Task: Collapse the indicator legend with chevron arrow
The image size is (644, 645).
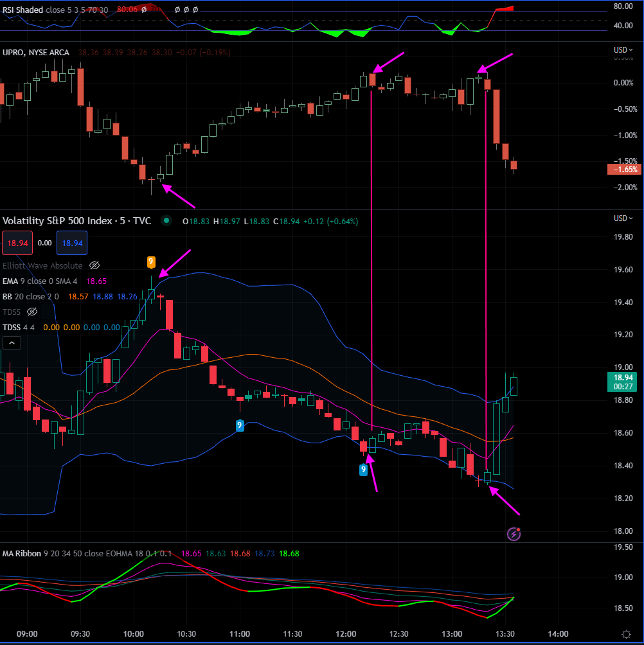Action: coord(12,343)
